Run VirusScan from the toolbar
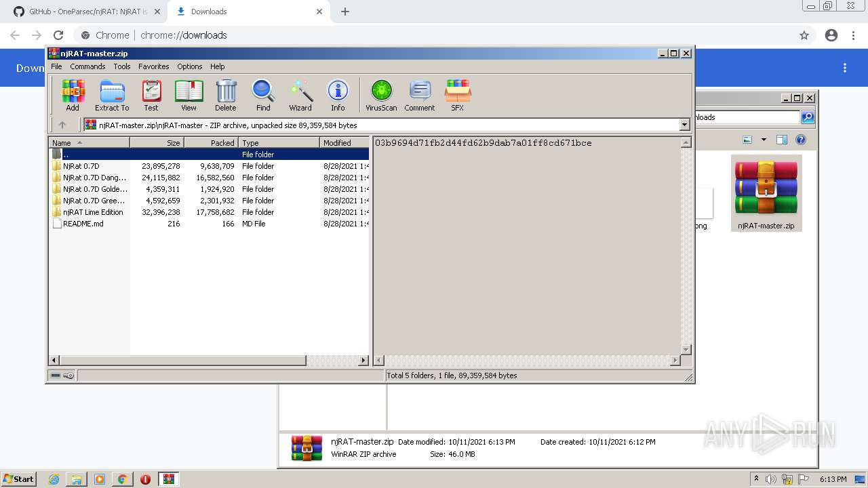 tap(381, 95)
